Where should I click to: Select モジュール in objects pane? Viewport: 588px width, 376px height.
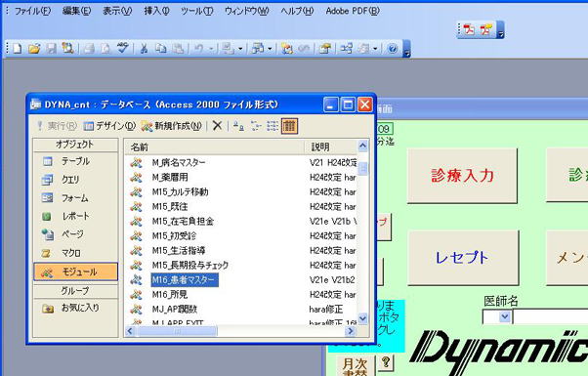75,272
